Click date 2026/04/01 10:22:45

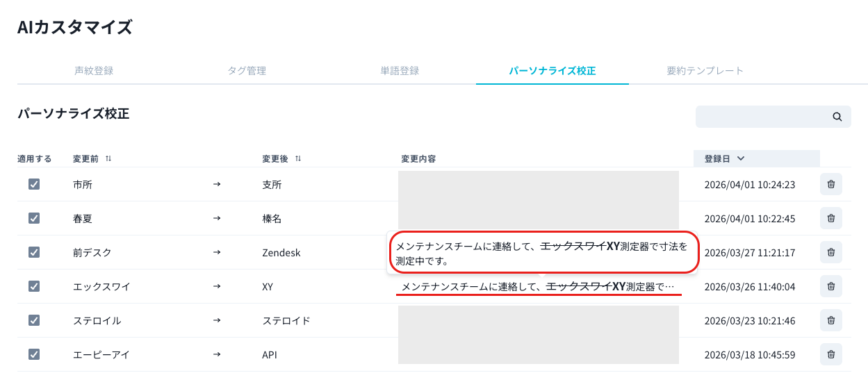coord(750,218)
